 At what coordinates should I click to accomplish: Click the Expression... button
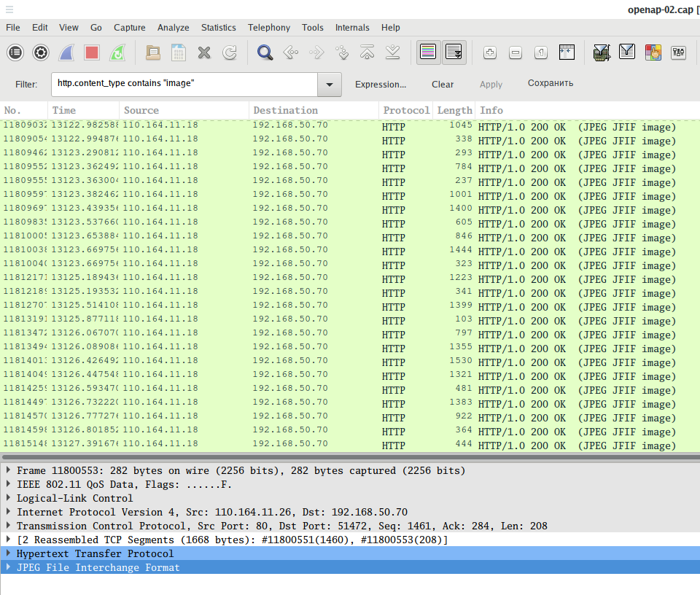pos(381,85)
